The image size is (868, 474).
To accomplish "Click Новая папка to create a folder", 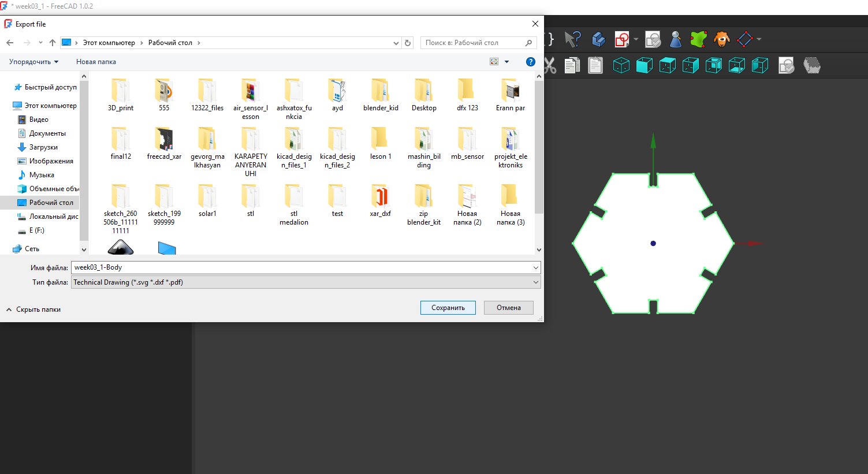I will [96, 62].
